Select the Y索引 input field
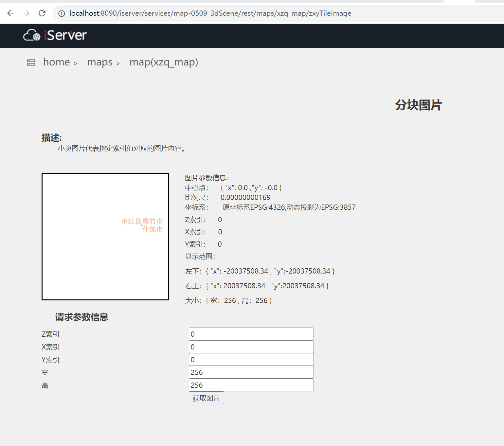Screen dimensions: 504x446 click(251, 360)
